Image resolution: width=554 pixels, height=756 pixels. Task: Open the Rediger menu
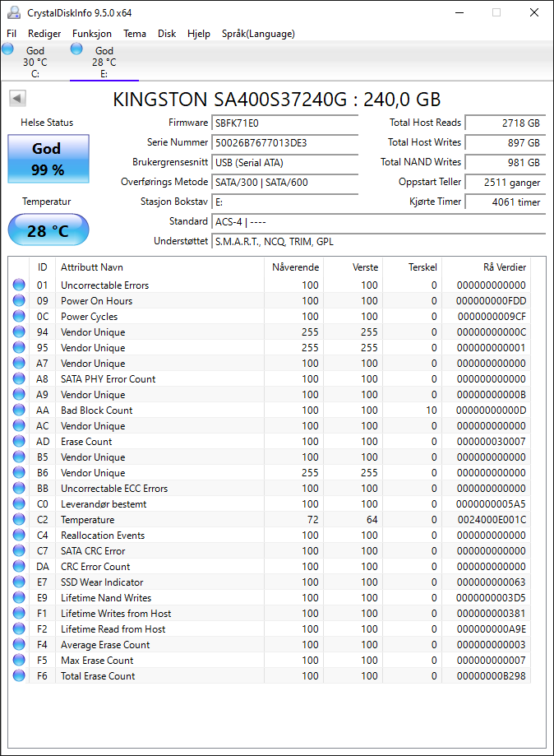(x=44, y=34)
